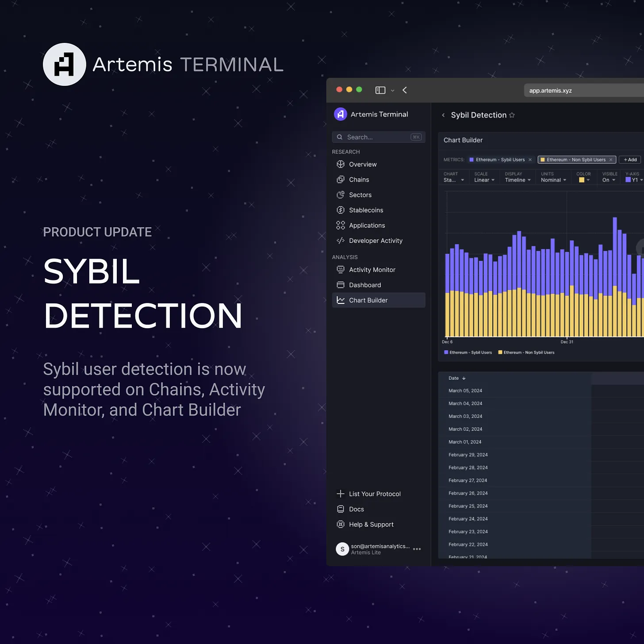
Task: Open the Stablecoins menu item
Action: tap(366, 210)
